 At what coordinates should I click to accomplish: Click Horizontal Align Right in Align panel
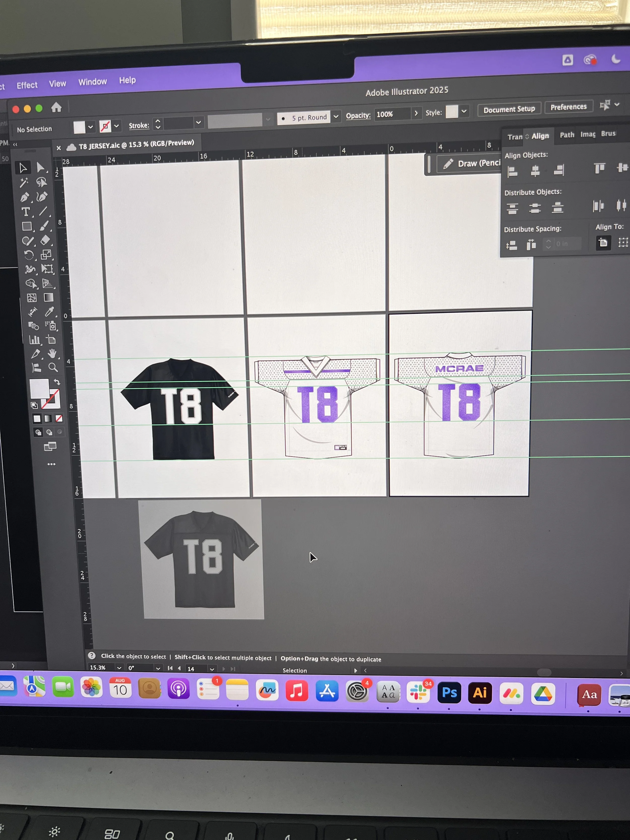(x=559, y=170)
